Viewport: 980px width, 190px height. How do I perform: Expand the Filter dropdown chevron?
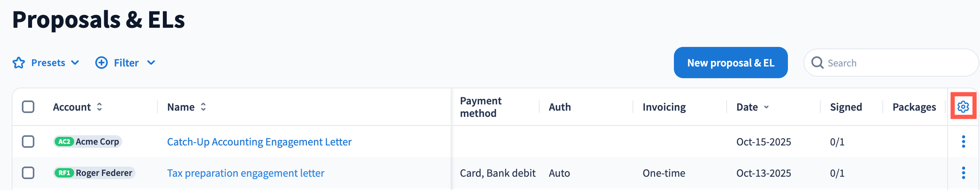click(151, 63)
